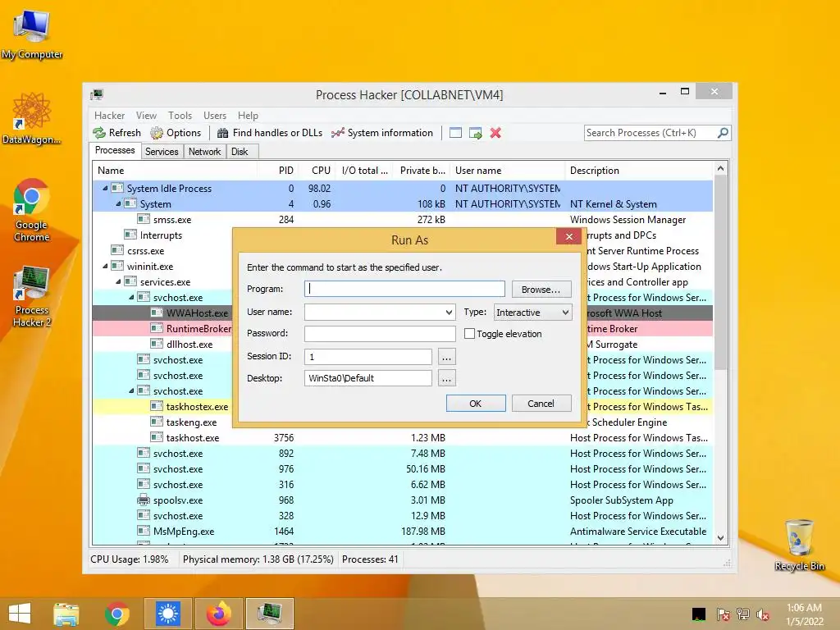The height and width of the screenshot is (630, 840).
Task: Click the Desktop WinSta0\Default field
Action: click(368, 378)
